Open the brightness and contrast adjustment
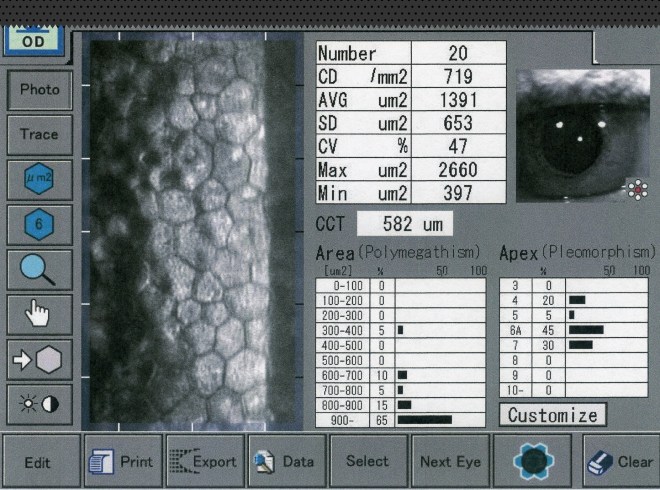The image size is (660, 490). [x=39, y=404]
